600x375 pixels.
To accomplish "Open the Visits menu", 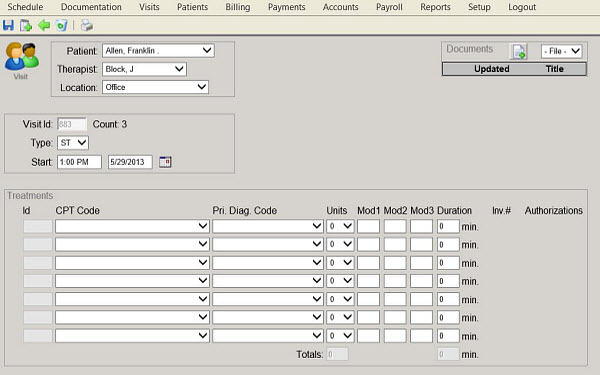I will click(149, 7).
